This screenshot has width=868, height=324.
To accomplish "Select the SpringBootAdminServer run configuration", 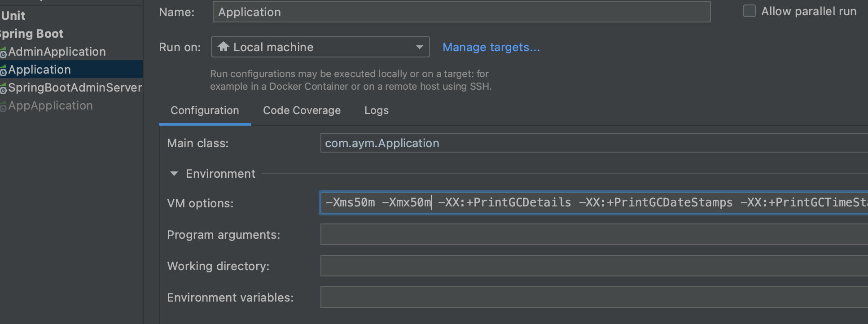I will (x=75, y=88).
